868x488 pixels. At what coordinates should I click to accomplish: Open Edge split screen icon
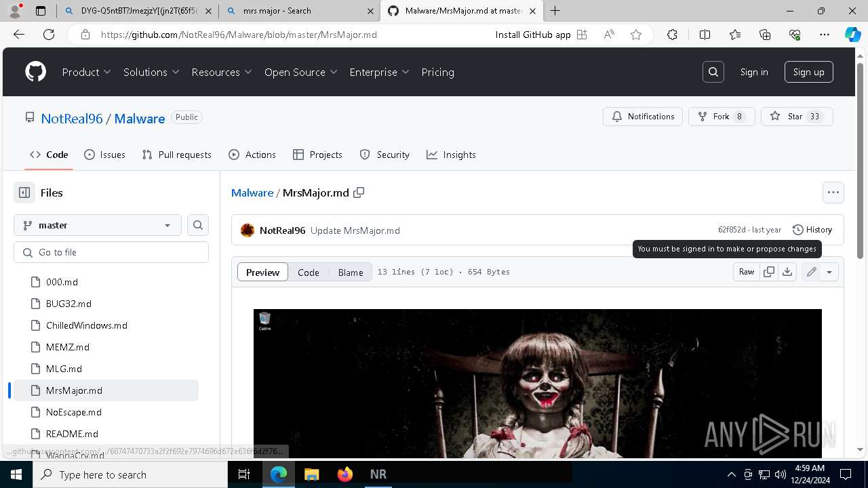pyautogui.click(x=705, y=35)
